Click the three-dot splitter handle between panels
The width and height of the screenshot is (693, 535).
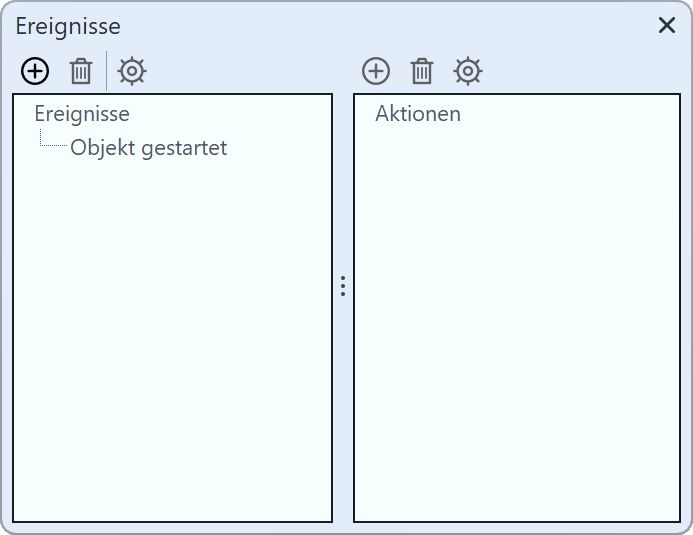click(x=343, y=286)
